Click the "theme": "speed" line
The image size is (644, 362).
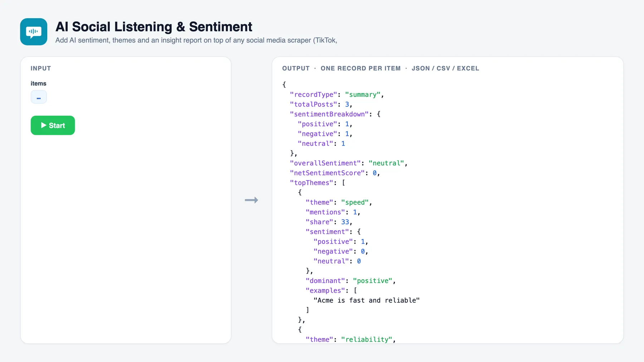339,202
